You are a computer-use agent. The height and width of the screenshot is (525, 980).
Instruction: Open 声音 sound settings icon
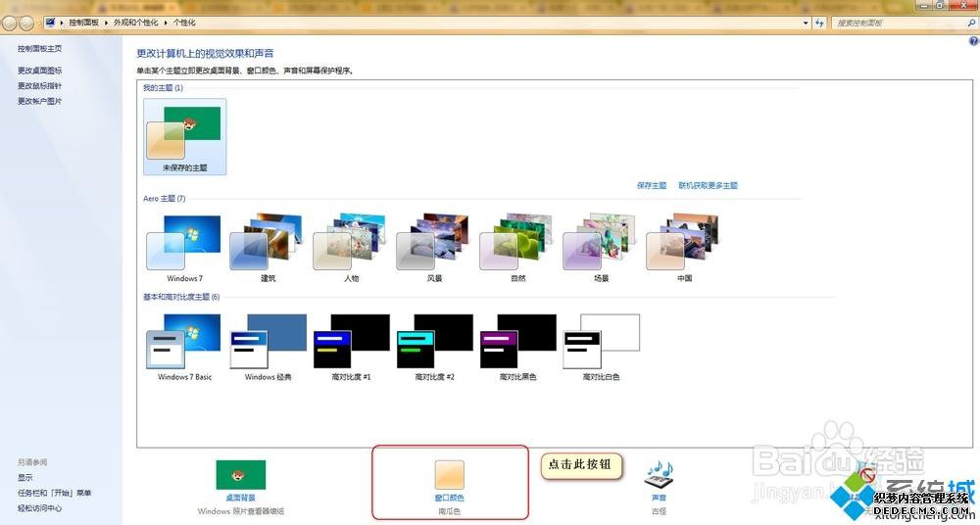coord(659,476)
